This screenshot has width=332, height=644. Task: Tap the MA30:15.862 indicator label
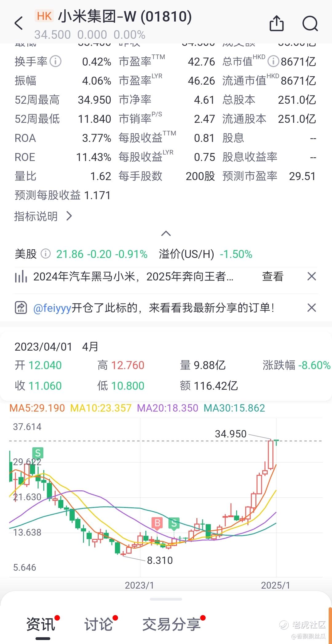pos(234,408)
